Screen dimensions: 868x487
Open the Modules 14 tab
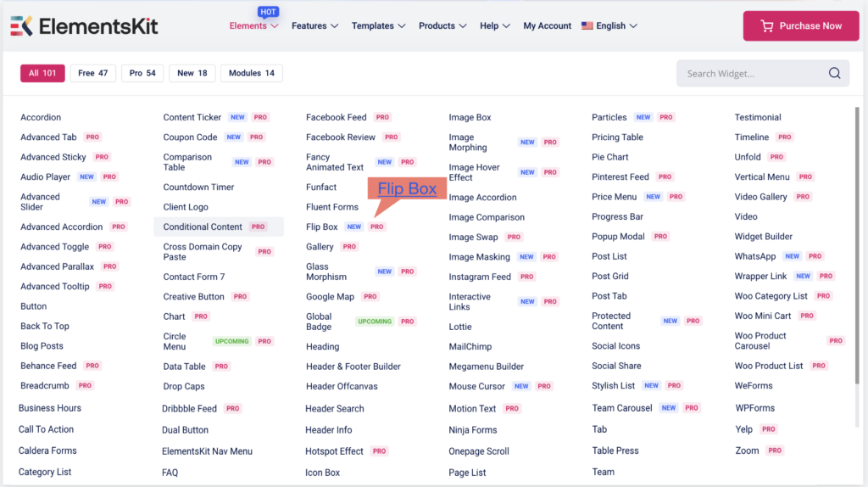[x=251, y=73]
